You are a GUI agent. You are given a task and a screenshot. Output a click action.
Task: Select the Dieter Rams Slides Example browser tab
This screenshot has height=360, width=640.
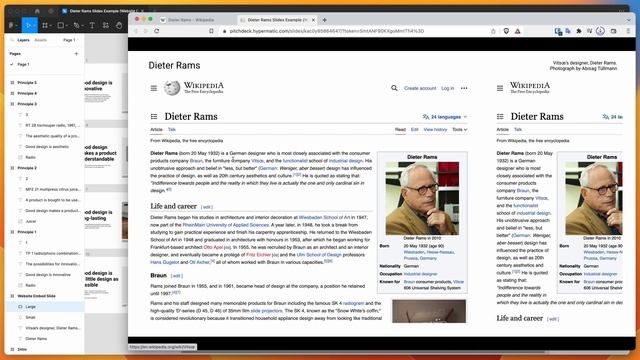[x=277, y=20]
